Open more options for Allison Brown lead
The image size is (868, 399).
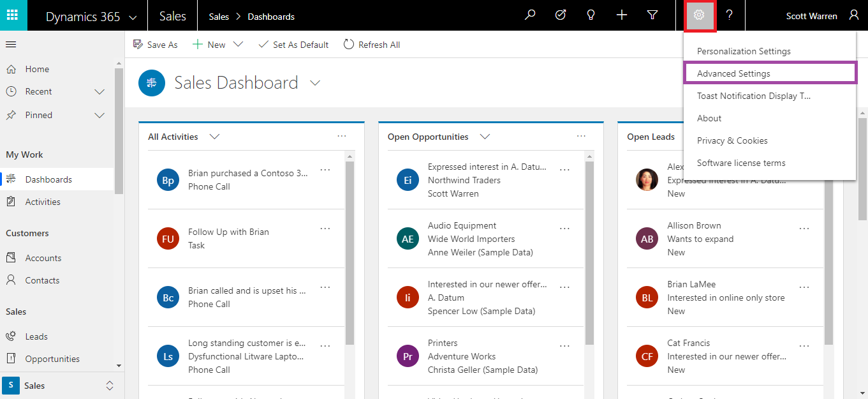tap(804, 229)
